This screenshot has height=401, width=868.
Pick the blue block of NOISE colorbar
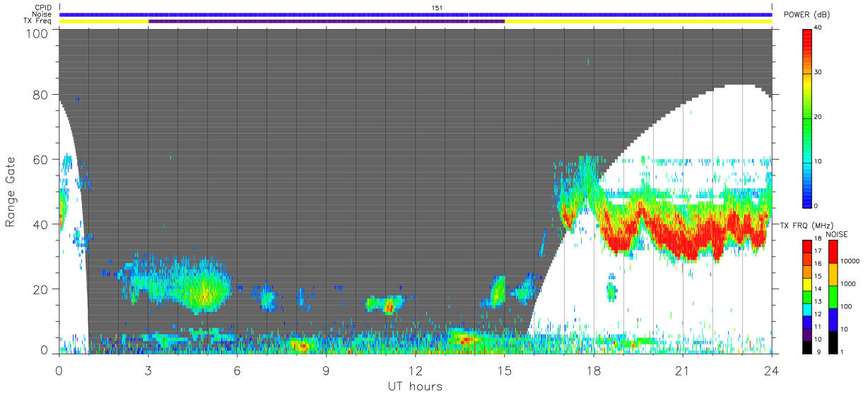pyautogui.click(x=833, y=319)
